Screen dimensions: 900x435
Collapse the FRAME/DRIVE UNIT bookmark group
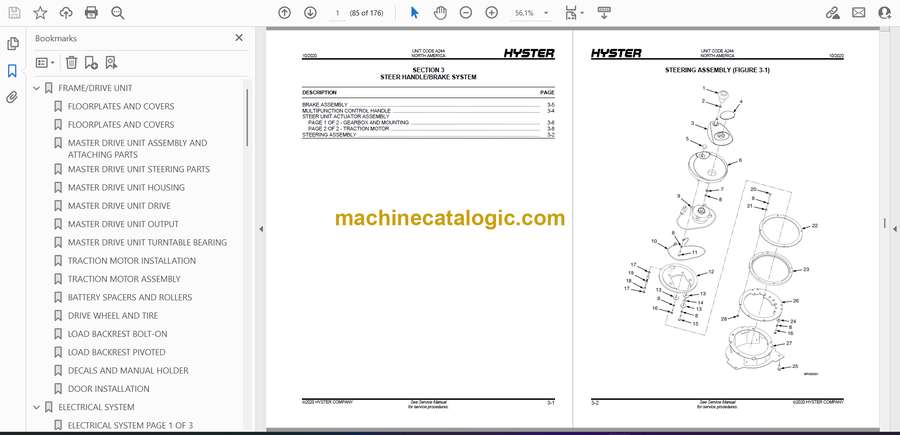pos(37,88)
